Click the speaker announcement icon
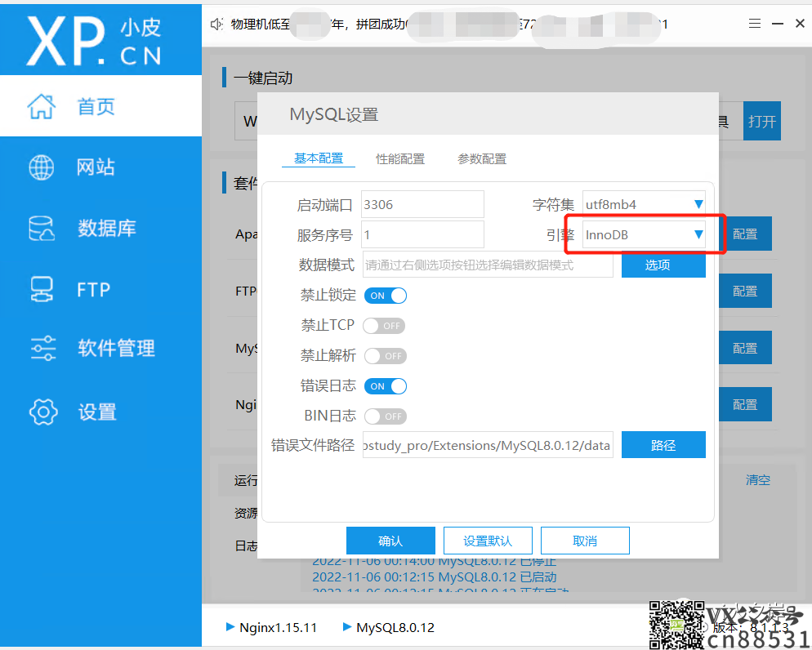 click(216, 24)
